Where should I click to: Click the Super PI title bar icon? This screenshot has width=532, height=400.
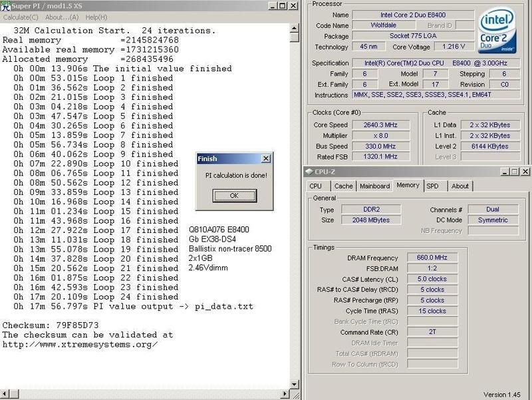[6, 6]
